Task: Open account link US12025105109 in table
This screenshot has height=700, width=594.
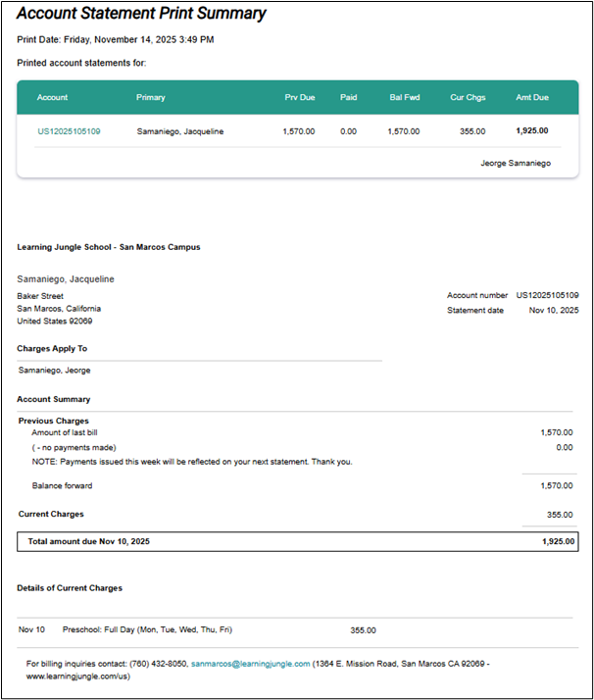Action: click(x=69, y=130)
